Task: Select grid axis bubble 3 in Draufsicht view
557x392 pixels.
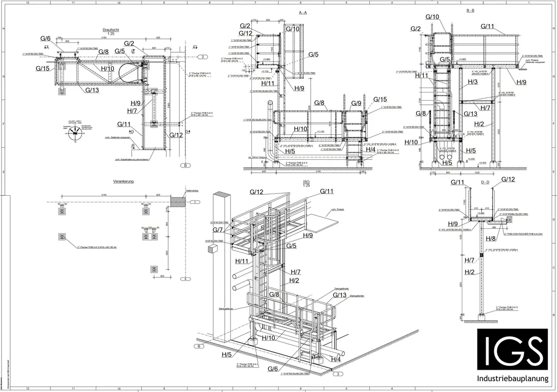Action: [201, 57]
